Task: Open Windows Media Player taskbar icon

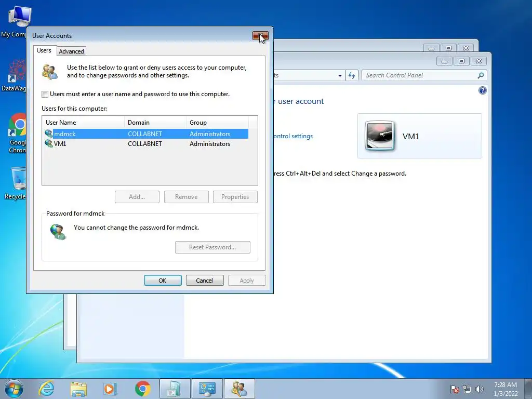Action: (x=110, y=389)
